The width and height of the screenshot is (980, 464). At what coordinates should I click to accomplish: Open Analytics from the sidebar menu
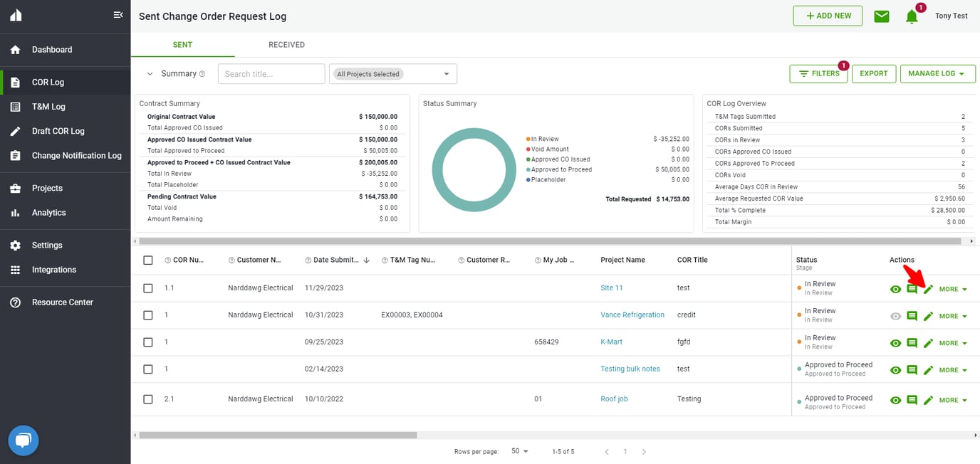tap(47, 212)
